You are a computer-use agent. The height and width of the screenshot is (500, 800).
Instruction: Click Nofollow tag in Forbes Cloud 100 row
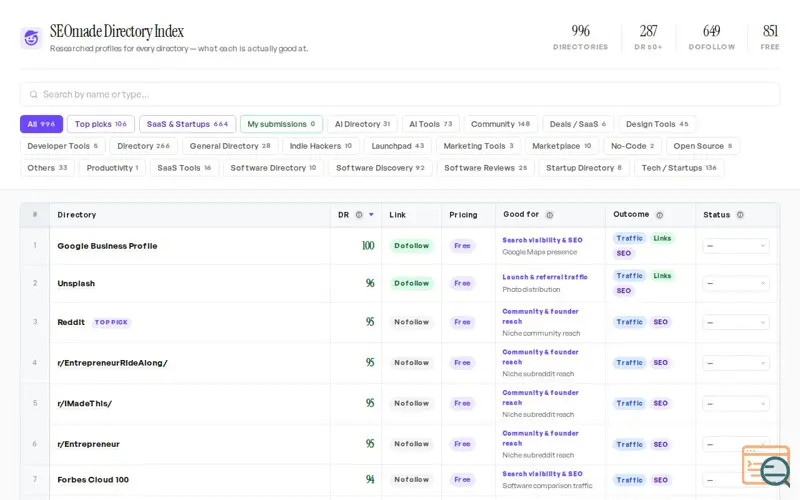click(x=411, y=480)
